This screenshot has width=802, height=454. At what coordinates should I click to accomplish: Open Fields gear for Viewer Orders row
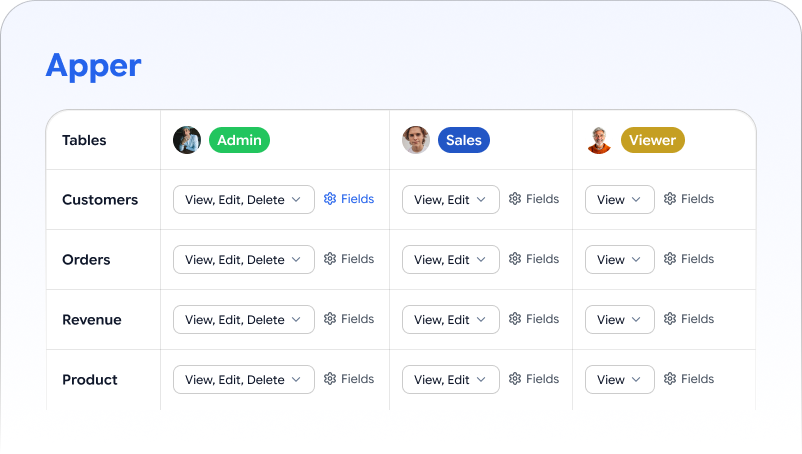pos(688,259)
